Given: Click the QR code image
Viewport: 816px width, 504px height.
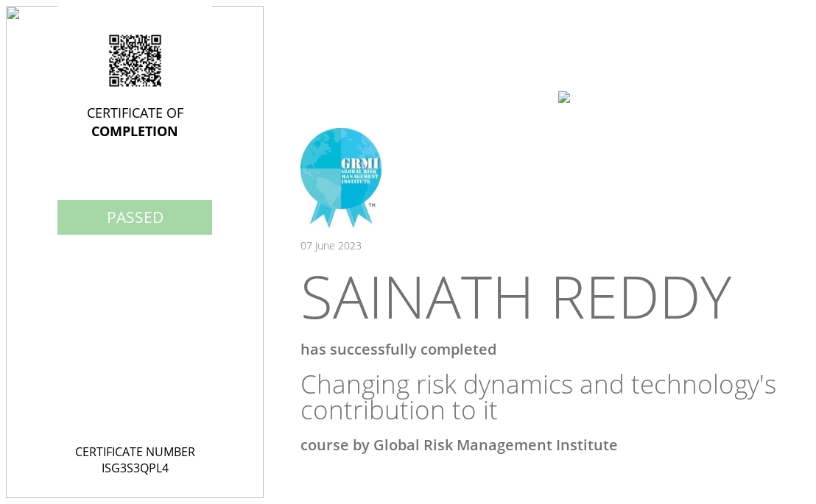Looking at the screenshot, I should [x=135, y=60].
